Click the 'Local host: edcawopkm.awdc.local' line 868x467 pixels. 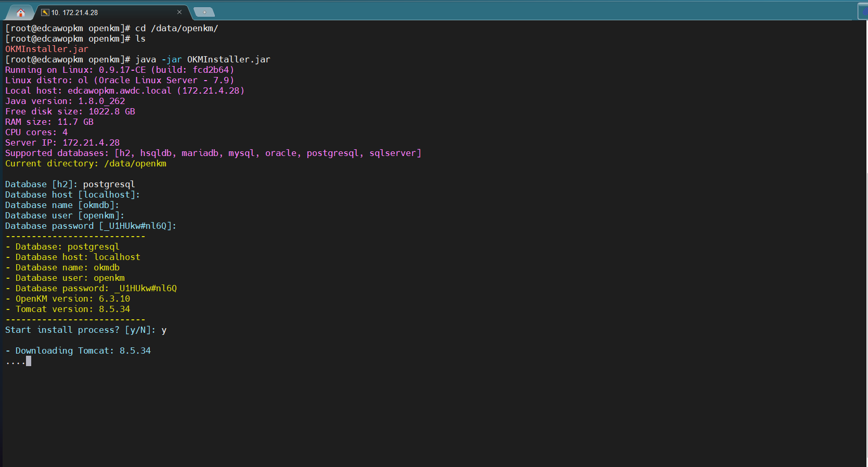[x=125, y=90]
